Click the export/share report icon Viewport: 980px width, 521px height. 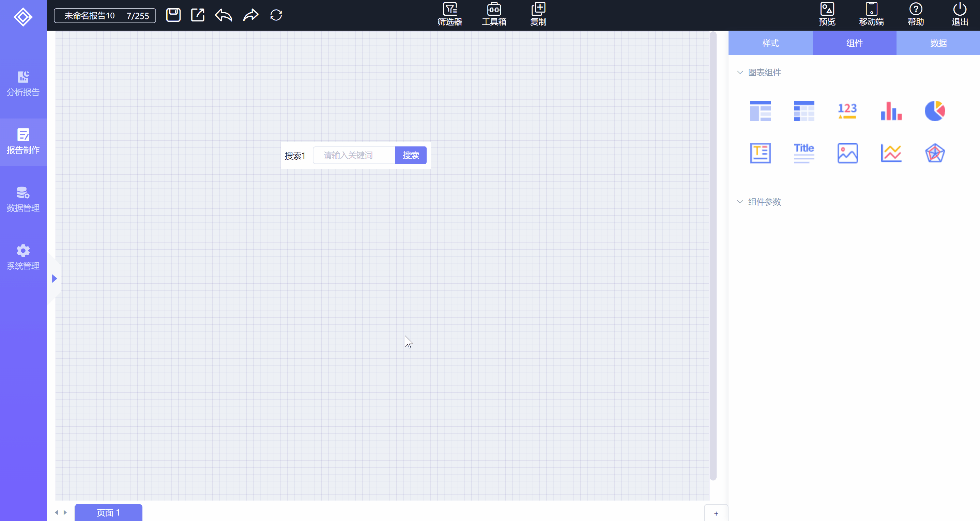198,15
